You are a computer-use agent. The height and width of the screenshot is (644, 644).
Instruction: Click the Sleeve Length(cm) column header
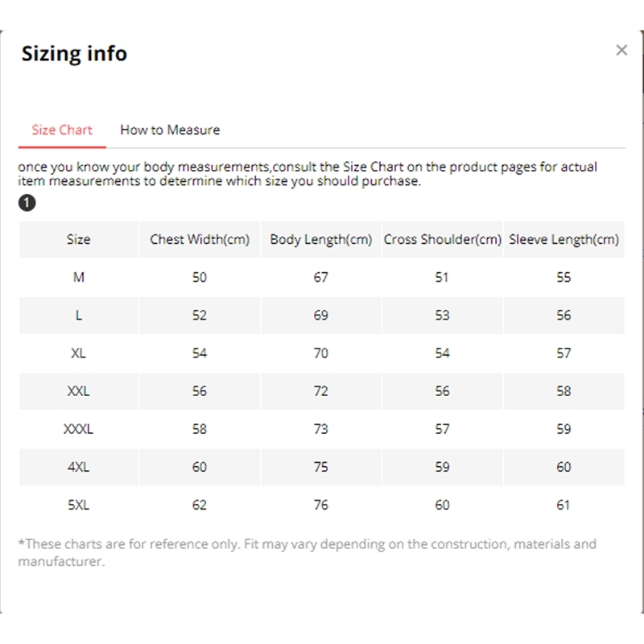563,239
